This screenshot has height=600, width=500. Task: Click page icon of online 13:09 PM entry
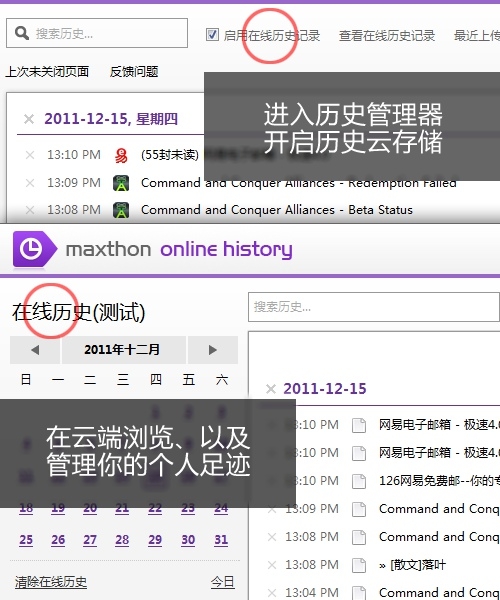coord(359,509)
